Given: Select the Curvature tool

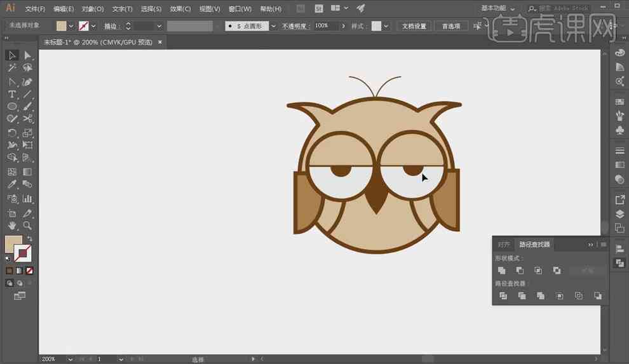Looking at the screenshot, I should pyautogui.click(x=27, y=82).
